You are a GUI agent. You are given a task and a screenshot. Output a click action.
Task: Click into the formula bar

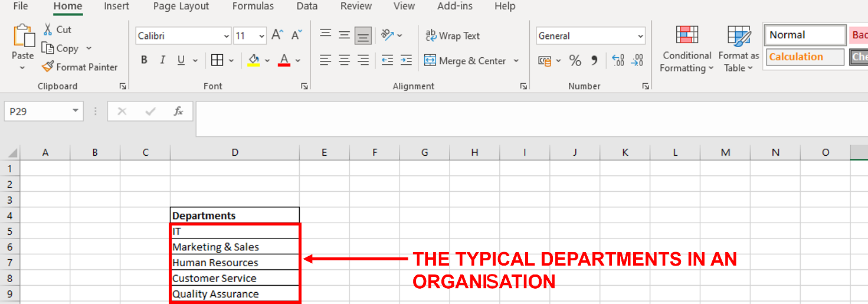tap(531, 119)
